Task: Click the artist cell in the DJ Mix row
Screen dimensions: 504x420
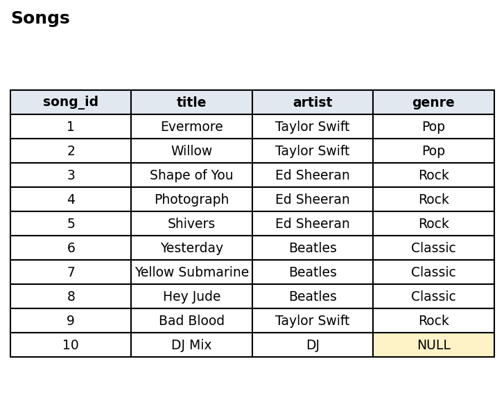Action: click(x=312, y=345)
